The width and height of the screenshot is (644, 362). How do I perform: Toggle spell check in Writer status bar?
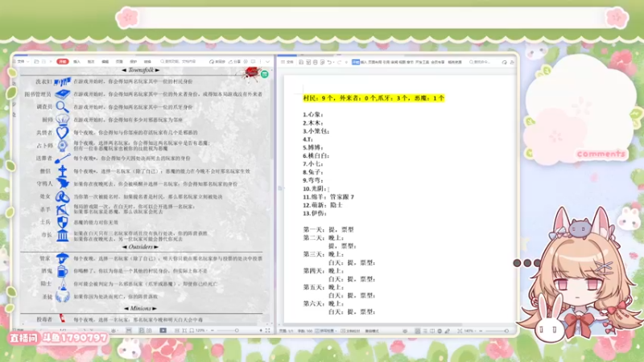[326, 331]
